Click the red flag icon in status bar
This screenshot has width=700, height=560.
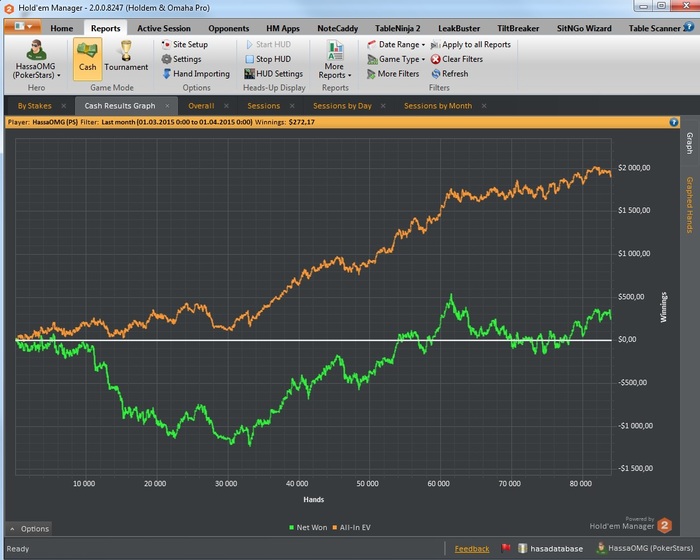pyautogui.click(x=506, y=548)
